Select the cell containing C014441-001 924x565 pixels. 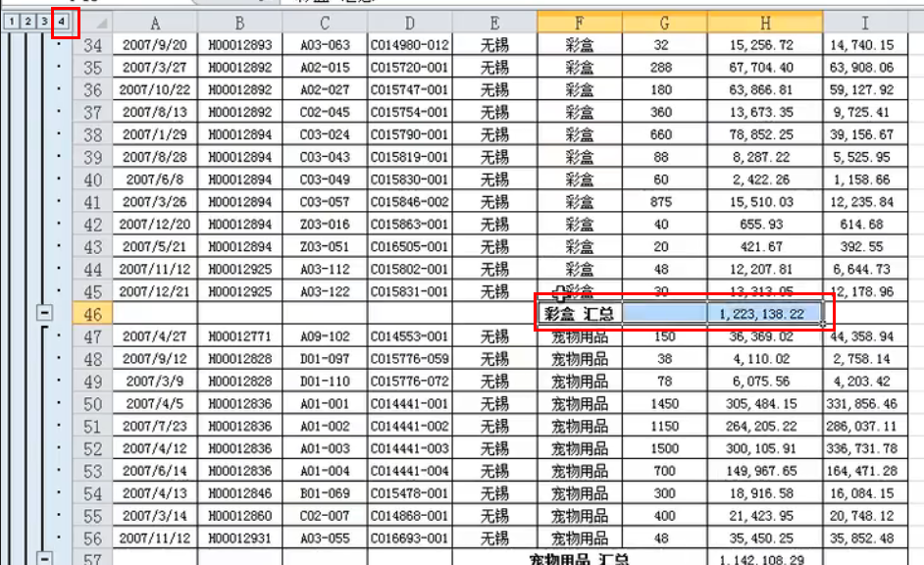point(409,403)
